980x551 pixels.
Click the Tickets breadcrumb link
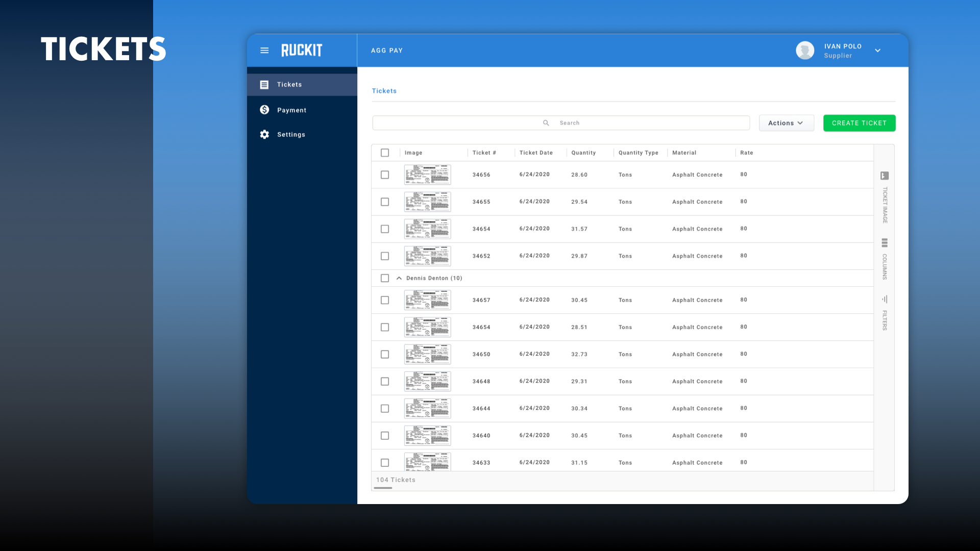coord(384,91)
